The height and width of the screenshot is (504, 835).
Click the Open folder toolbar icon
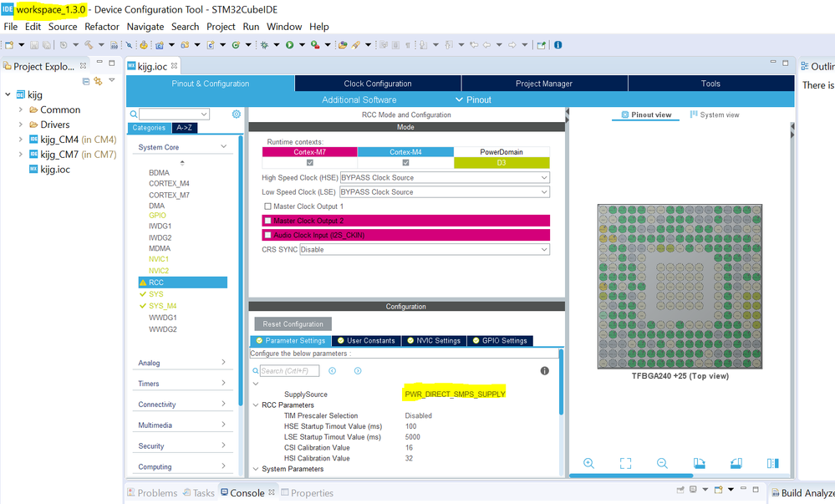coord(343,45)
